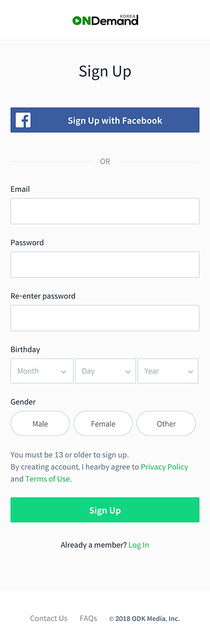Go to Log In page

click(x=139, y=545)
